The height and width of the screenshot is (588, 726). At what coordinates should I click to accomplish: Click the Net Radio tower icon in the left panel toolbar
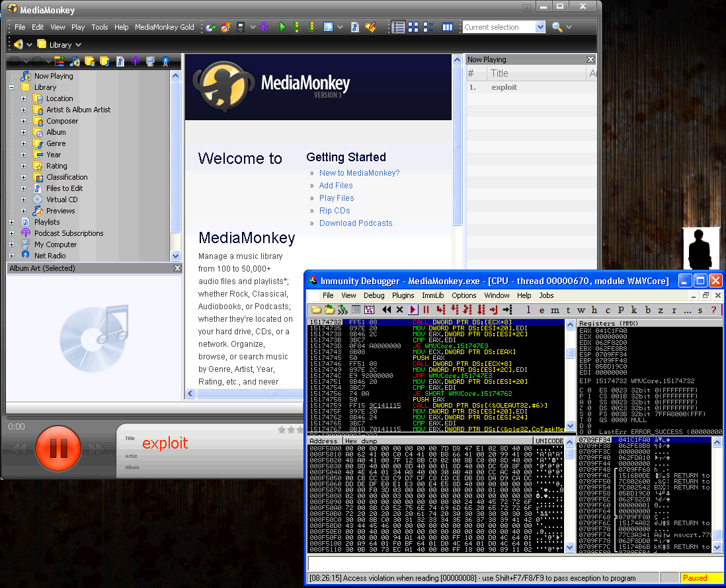point(165,61)
